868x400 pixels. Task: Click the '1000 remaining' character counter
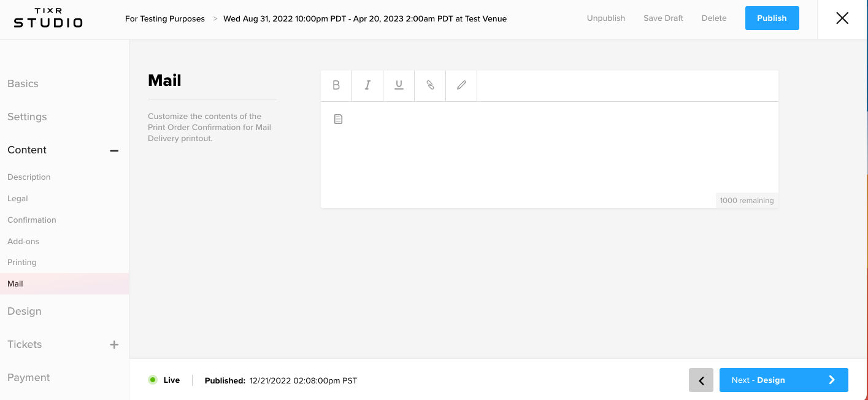[x=747, y=201]
